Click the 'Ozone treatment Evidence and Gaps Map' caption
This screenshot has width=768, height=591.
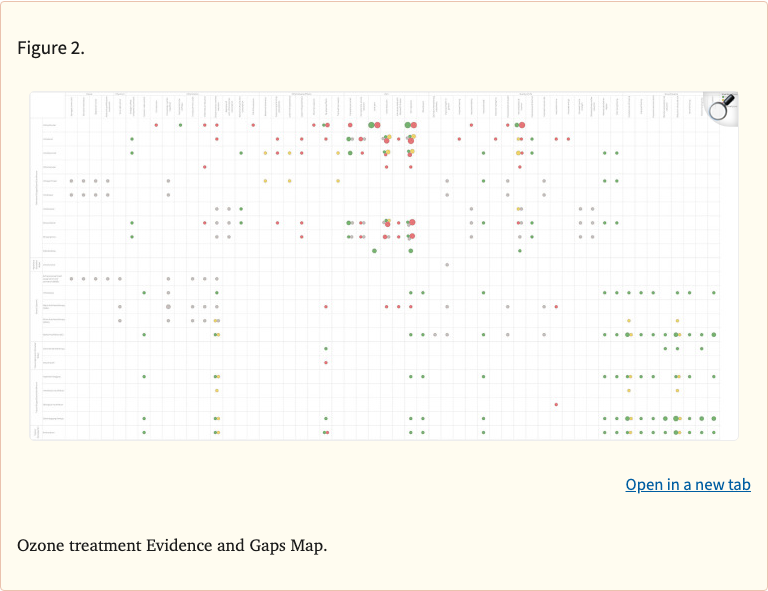click(x=172, y=546)
